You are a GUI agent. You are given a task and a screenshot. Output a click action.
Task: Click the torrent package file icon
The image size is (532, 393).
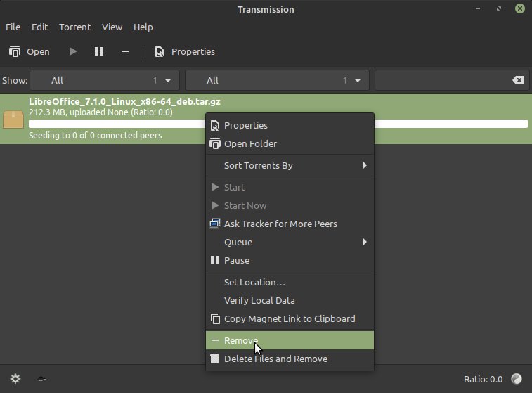click(x=13, y=119)
